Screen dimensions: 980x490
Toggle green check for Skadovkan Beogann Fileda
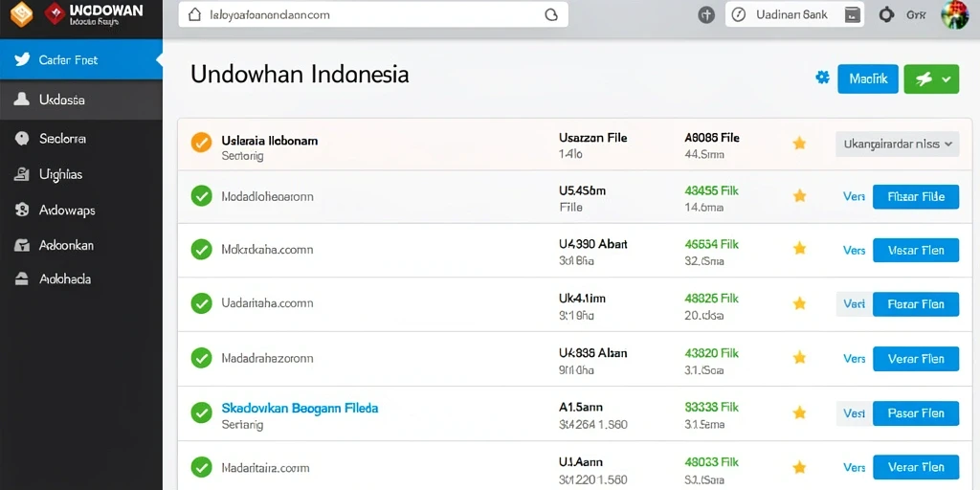point(201,412)
